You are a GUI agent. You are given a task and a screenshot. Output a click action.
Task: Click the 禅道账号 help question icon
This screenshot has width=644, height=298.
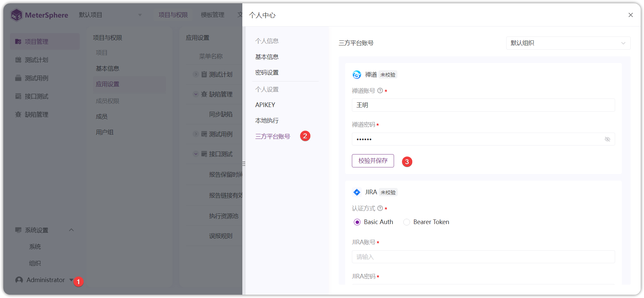click(x=380, y=90)
